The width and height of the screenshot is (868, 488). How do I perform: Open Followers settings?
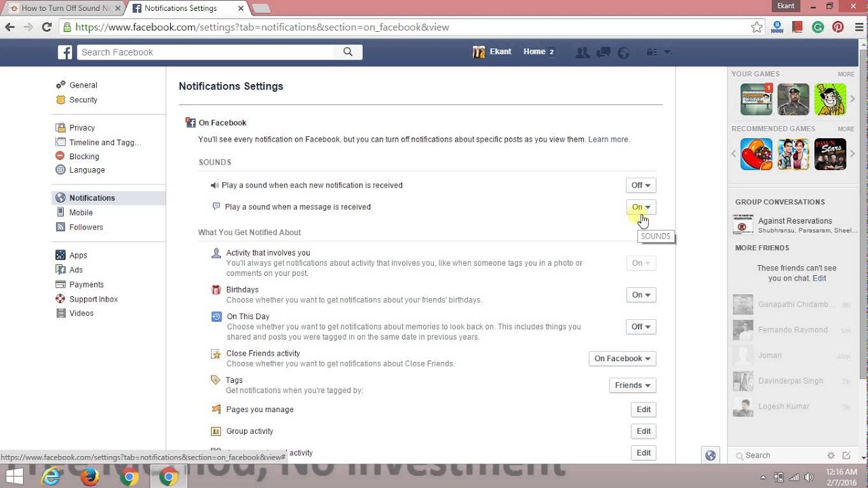pyautogui.click(x=86, y=227)
